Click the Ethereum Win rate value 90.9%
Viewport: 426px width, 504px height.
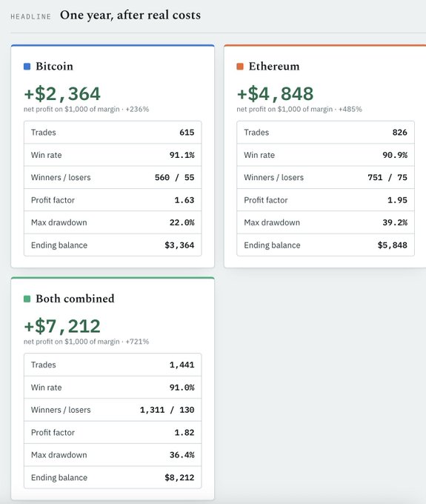pyautogui.click(x=395, y=155)
